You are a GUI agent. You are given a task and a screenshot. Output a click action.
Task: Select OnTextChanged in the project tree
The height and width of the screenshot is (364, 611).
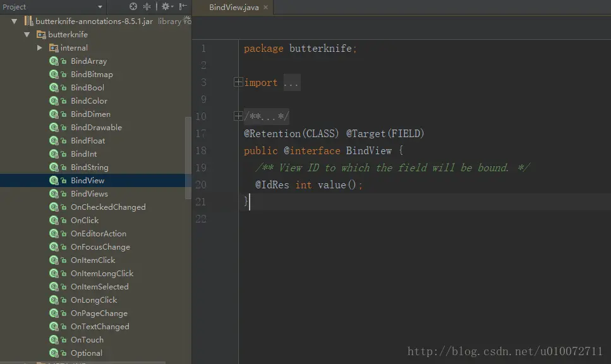tap(100, 326)
